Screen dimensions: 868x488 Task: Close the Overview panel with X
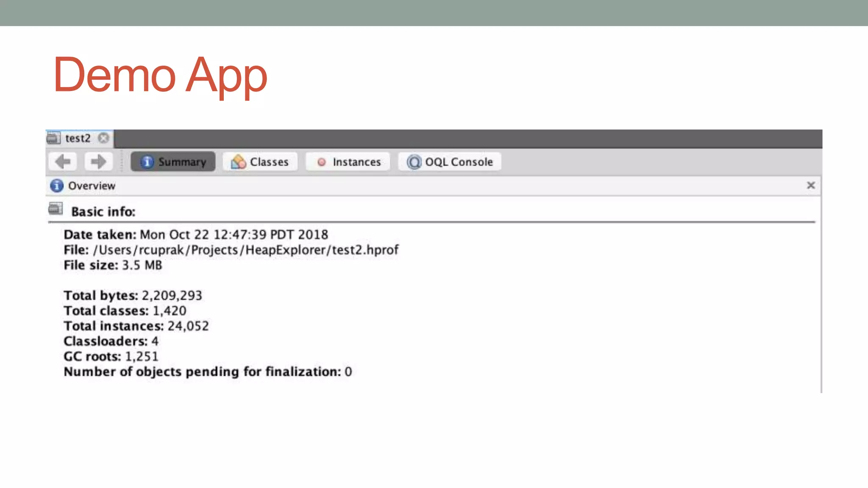point(810,185)
